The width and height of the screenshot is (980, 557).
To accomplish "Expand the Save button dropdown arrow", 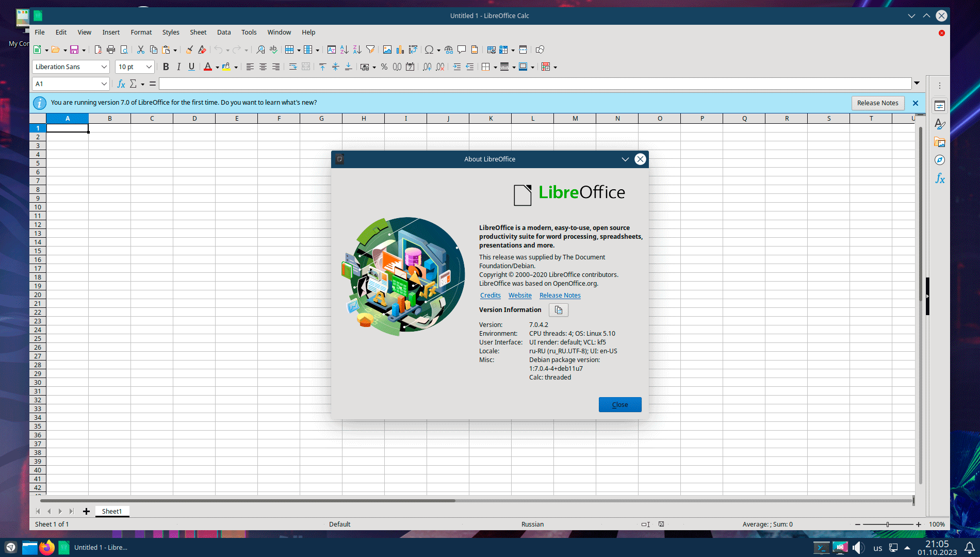I will coord(84,50).
